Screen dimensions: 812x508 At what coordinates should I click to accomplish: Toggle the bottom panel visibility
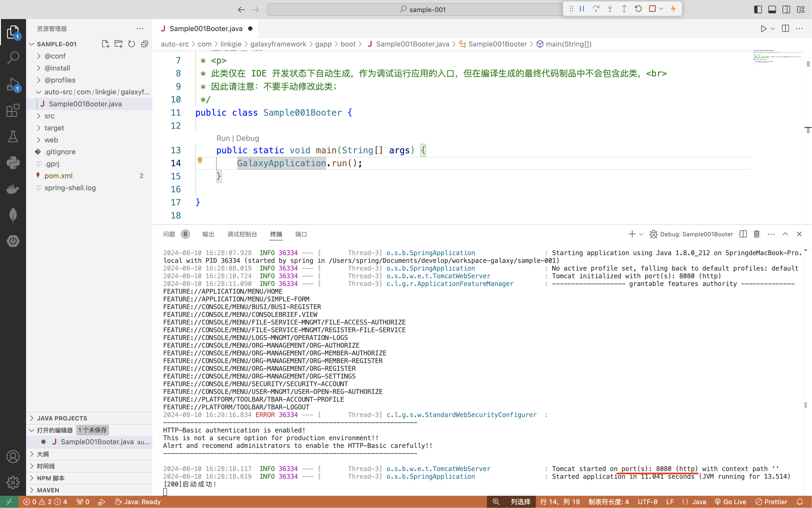click(x=772, y=9)
